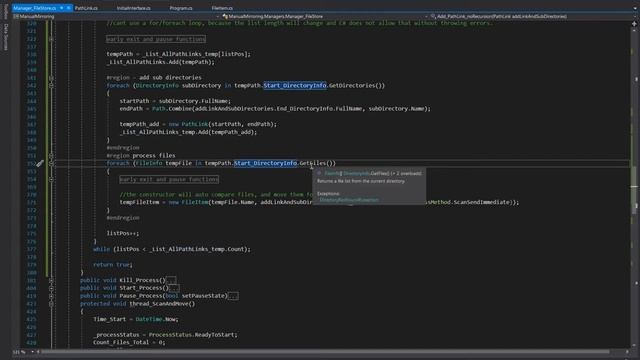
Task: Click the DateTime.Now expression
Action: [x=157, y=319]
